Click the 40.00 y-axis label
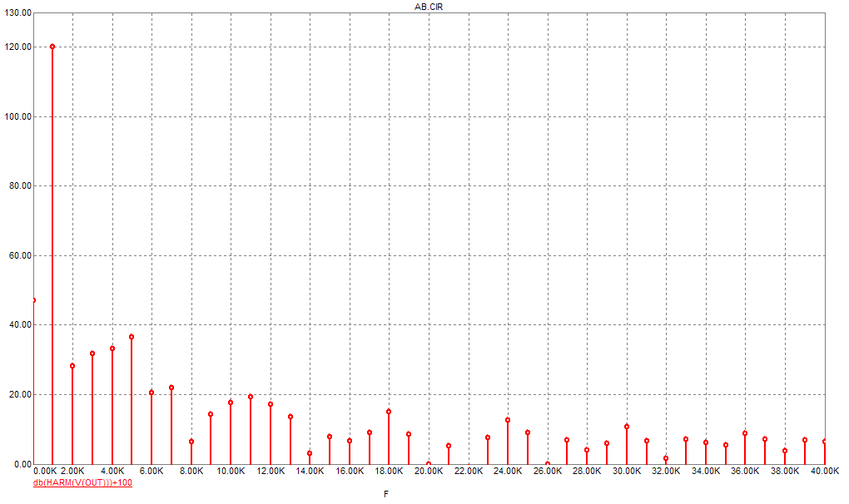This screenshot has height=504, width=849. coord(21,325)
